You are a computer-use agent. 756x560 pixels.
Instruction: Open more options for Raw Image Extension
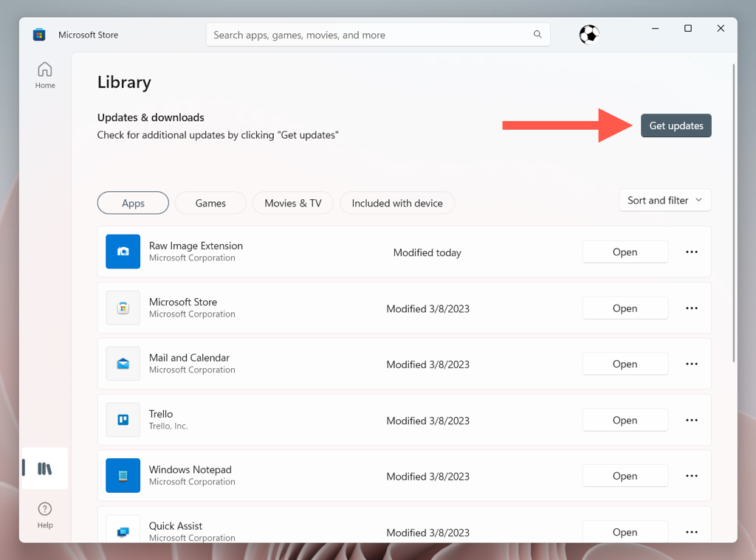[x=691, y=252]
